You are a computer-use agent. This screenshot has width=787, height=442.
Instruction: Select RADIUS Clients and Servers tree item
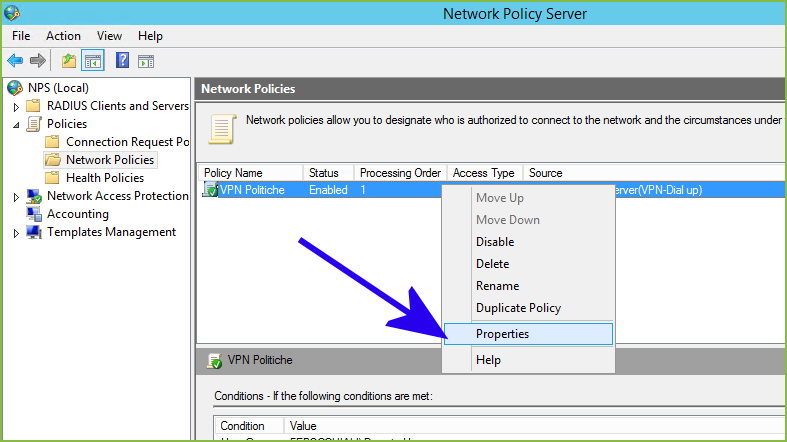117,106
